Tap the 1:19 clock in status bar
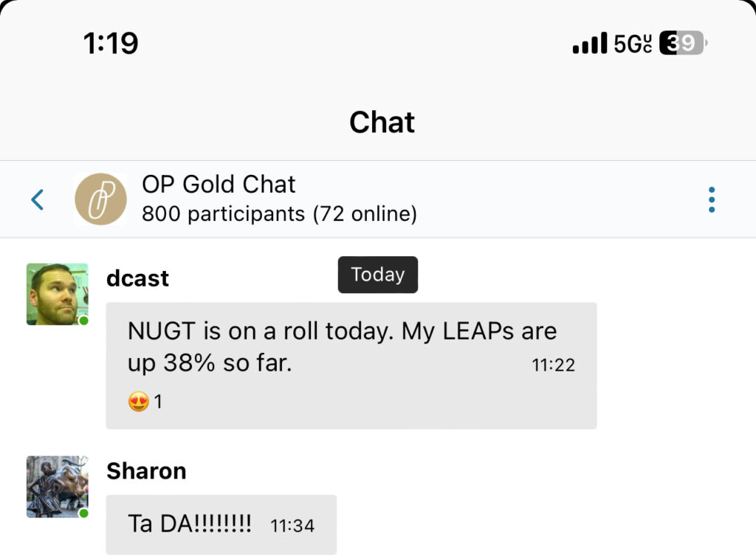The height and width of the screenshot is (559, 756). [111, 44]
